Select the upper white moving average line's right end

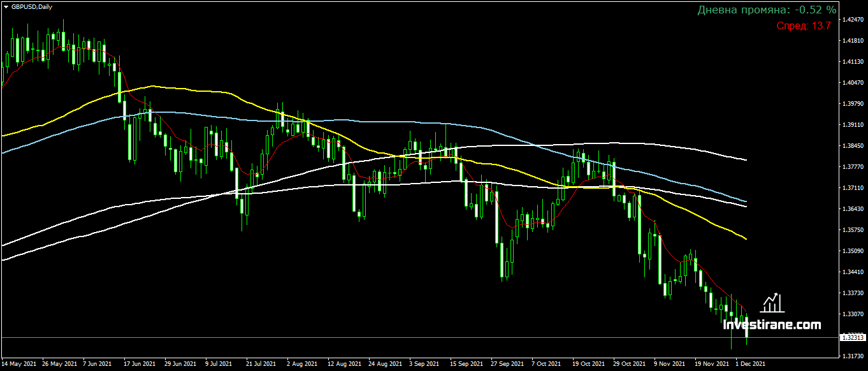(x=744, y=159)
